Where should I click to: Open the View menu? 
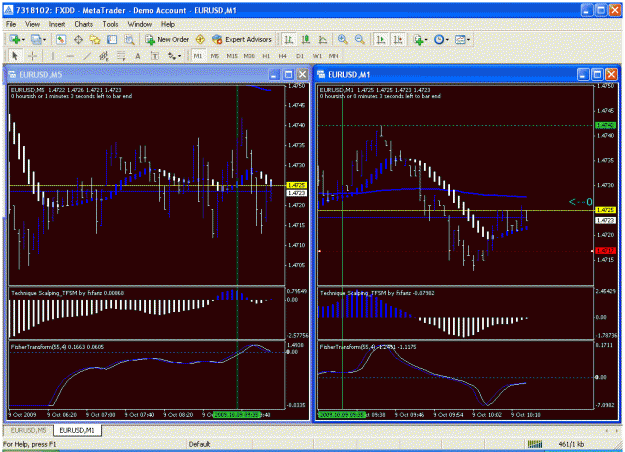32,24
